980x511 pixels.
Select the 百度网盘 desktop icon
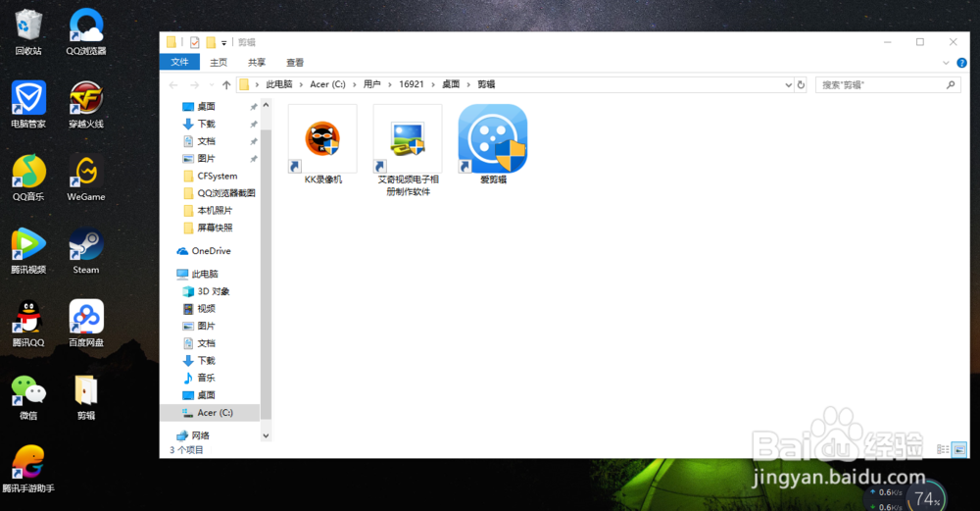coord(86,324)
